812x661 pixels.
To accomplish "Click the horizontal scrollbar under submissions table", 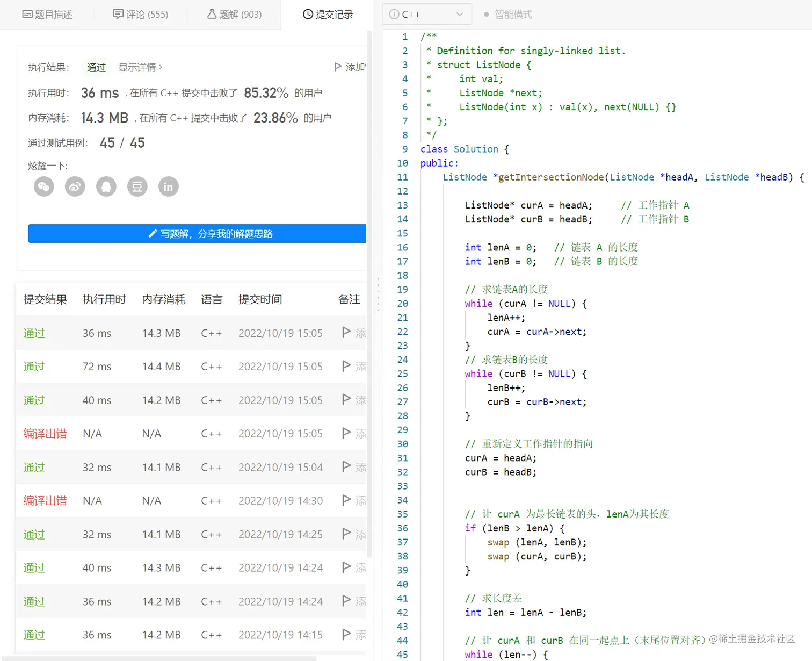I will coord(158,658).
